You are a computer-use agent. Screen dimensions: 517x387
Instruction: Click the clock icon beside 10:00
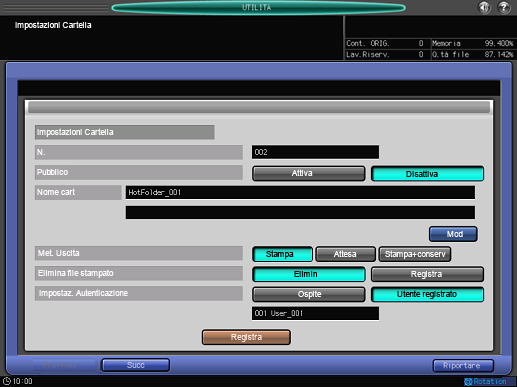pyautogui.click(x=7, y=381)
